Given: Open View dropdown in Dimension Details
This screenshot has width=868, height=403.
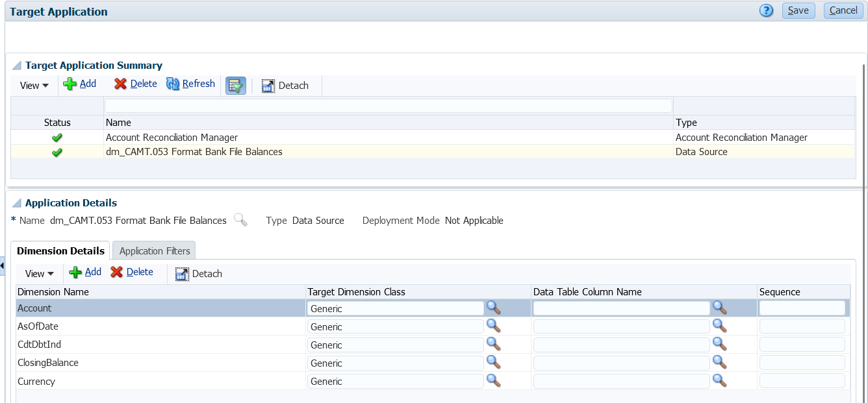Looking at the screenshot, I should [39, 274].
